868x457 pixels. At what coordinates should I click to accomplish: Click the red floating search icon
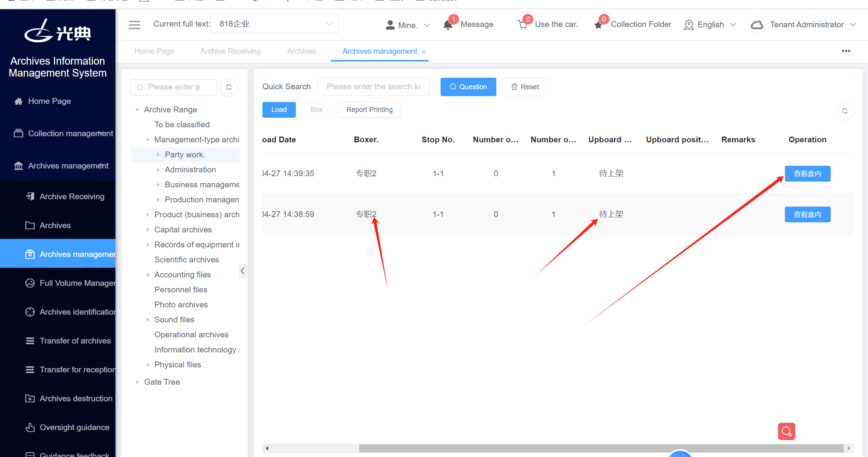click(786, 431)
